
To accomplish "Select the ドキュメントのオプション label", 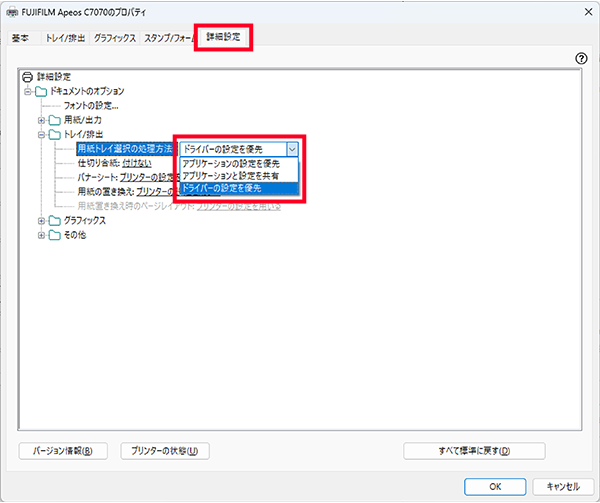I will [x=87, y=91].
